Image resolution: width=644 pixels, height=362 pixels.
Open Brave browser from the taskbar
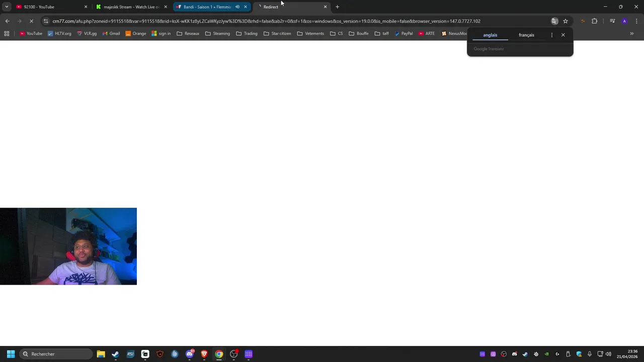pyautogui.click(x=204, y=354)
